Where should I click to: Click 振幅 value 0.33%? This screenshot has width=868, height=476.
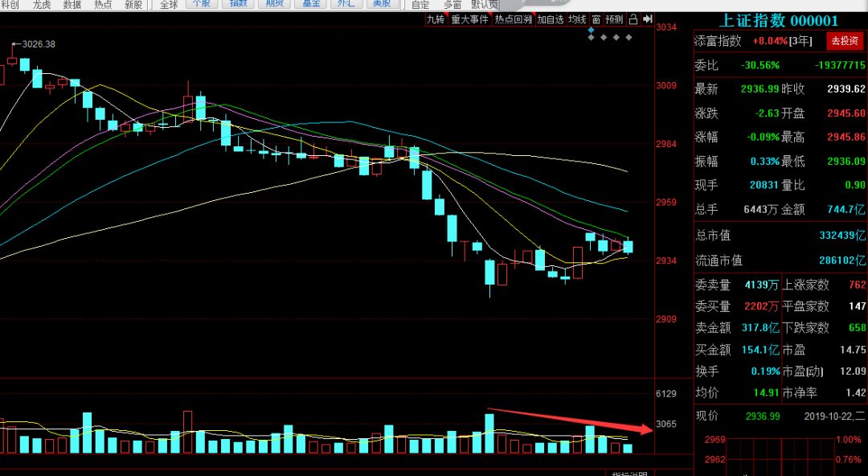pyautogui.click(x=765, y=162)
